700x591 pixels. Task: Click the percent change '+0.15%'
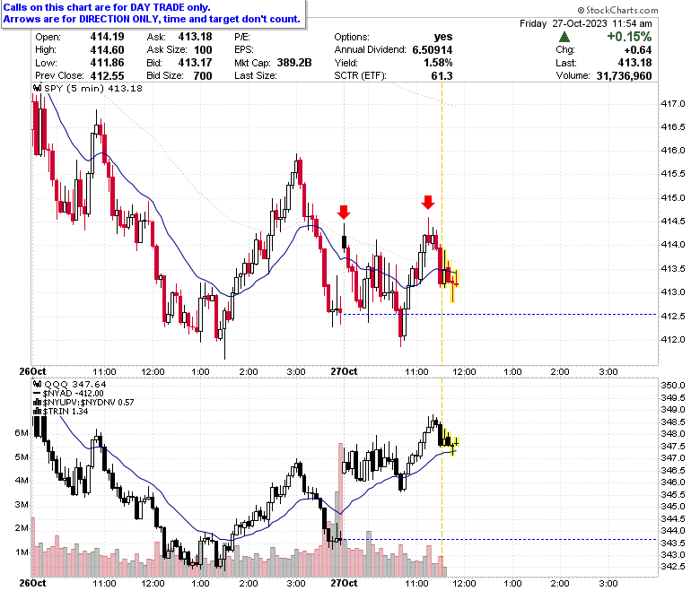(x=629, y=37)
